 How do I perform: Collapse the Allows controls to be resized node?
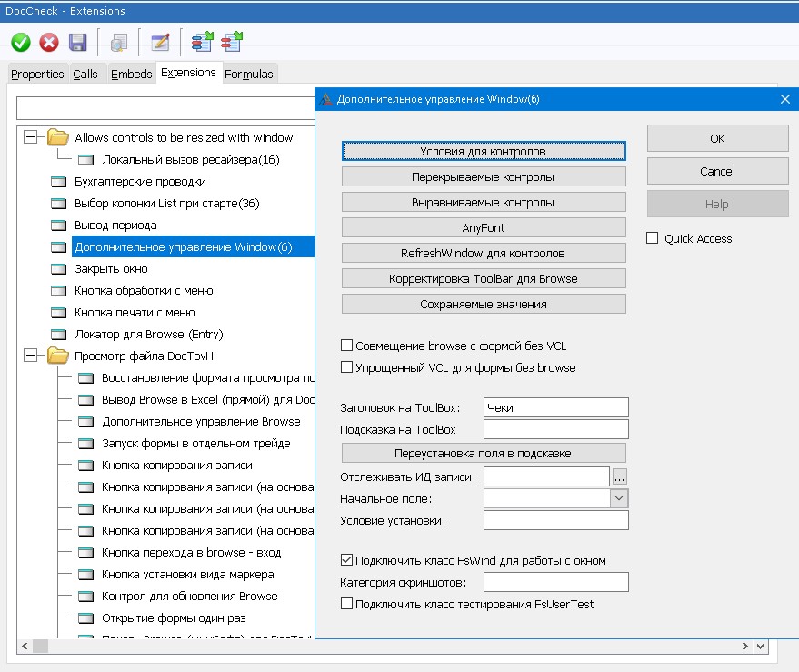click(x=31, y=137)
